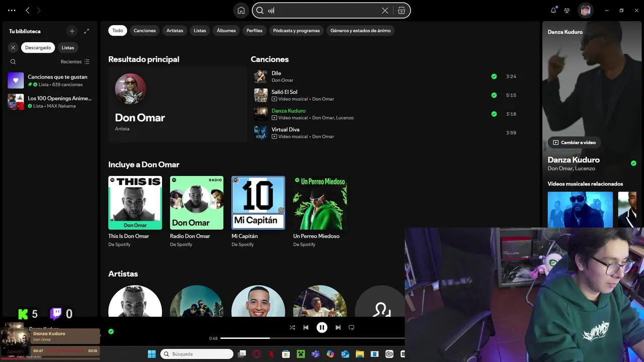Go back with the left arrow
Image resolution: width=644 pixels, height=362 pixels.
(x=28, y=10)
